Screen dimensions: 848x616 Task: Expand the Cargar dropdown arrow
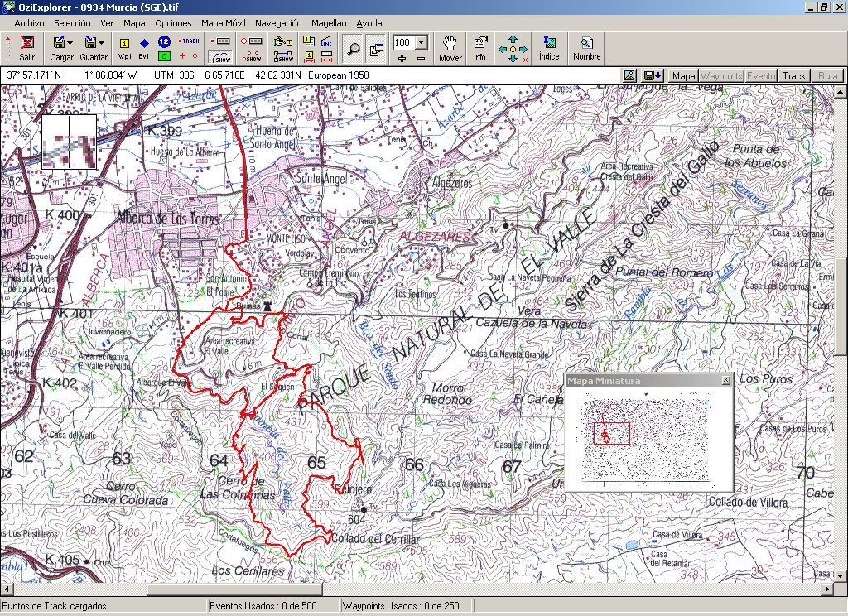click(x=70, y=43)
